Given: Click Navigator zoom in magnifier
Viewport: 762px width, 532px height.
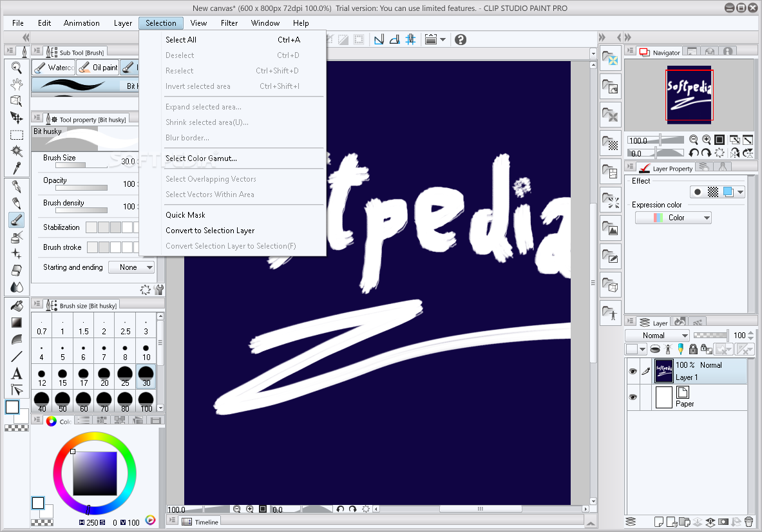Looking at the screenshot, I should click(x=707, y=140).
